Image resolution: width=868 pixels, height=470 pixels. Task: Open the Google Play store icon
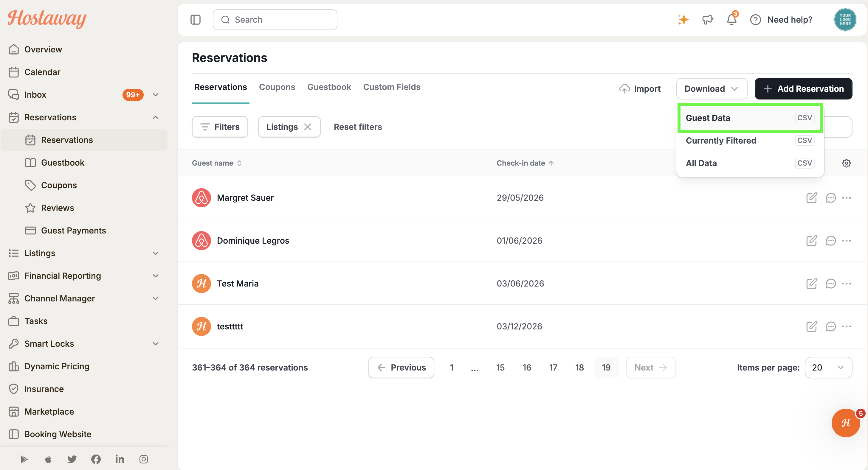[x=24, y=459]
